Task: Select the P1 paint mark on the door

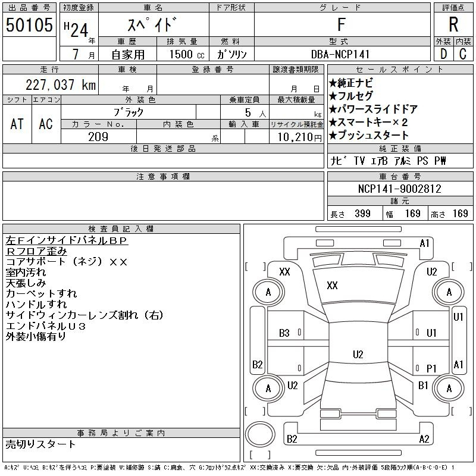Action: [x=431, y=368]
